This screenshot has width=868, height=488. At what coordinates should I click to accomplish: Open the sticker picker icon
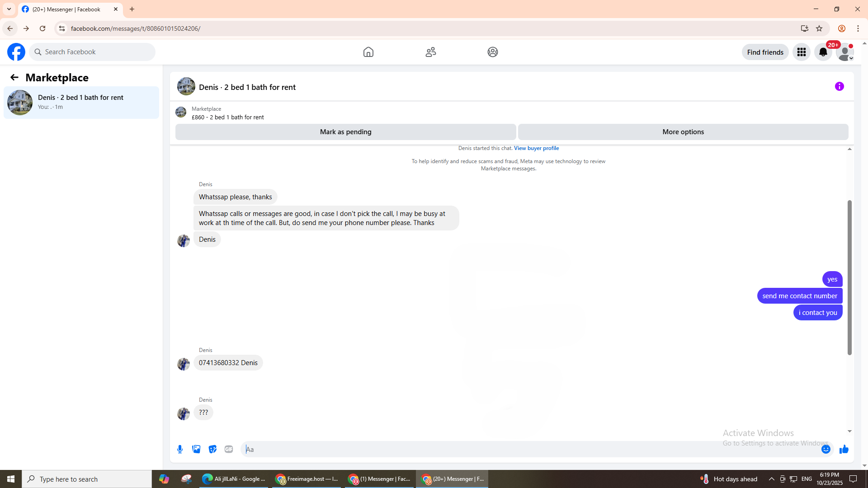(x=212, y=449)
